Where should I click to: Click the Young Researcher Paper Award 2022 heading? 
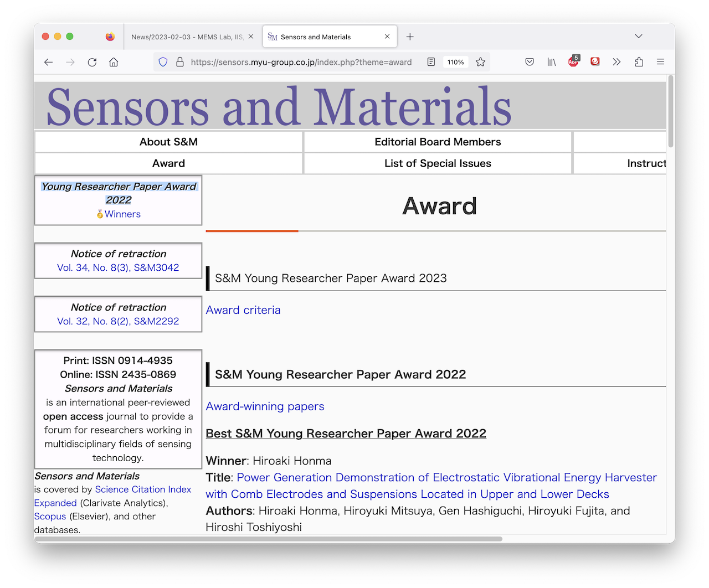pyautogui.click(x=119, y=193)
